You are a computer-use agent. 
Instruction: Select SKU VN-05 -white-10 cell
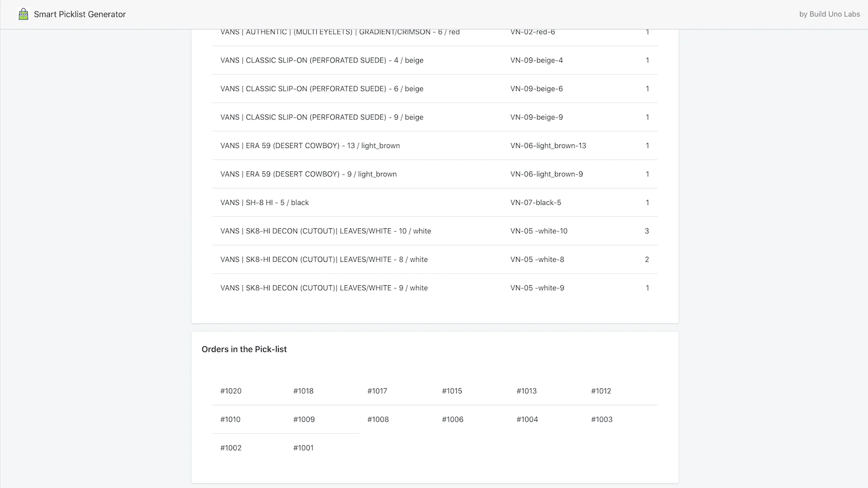tap(539, 231)
